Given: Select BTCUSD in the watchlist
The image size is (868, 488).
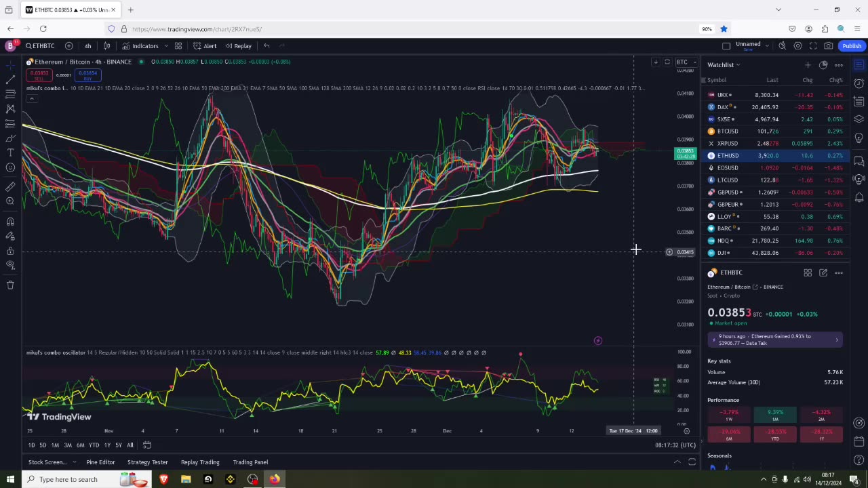Looking at the screenshot, I should pyautogui.click(x=776, y=131).
